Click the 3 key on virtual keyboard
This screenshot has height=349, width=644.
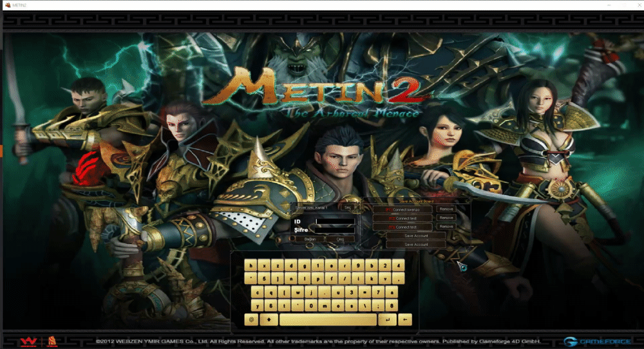[352, 292]
